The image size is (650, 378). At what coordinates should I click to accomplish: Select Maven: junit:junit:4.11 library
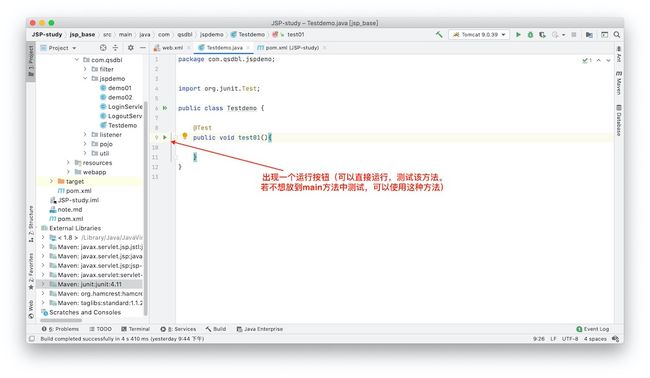[90, 284]
